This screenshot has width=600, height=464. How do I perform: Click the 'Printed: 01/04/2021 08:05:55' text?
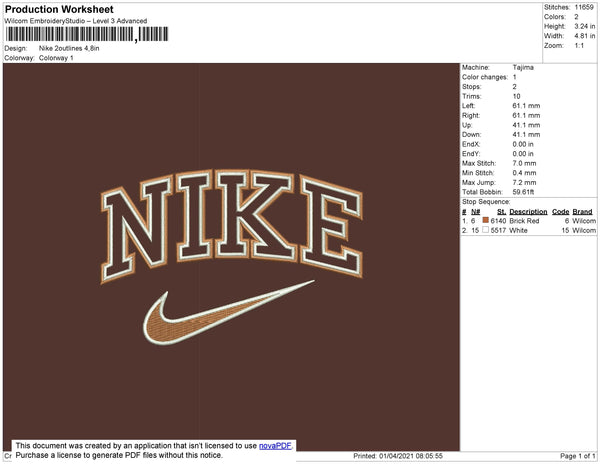point(398,456)
